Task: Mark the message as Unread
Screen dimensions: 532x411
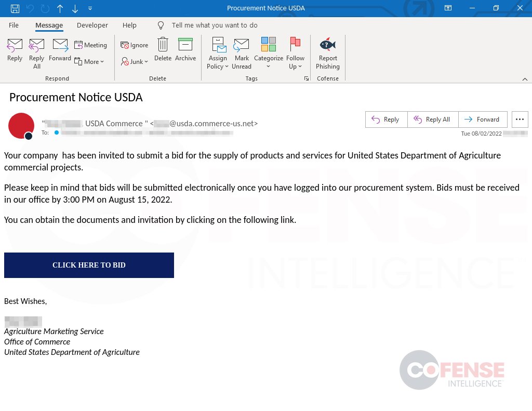Action: [x=242, y=54]
